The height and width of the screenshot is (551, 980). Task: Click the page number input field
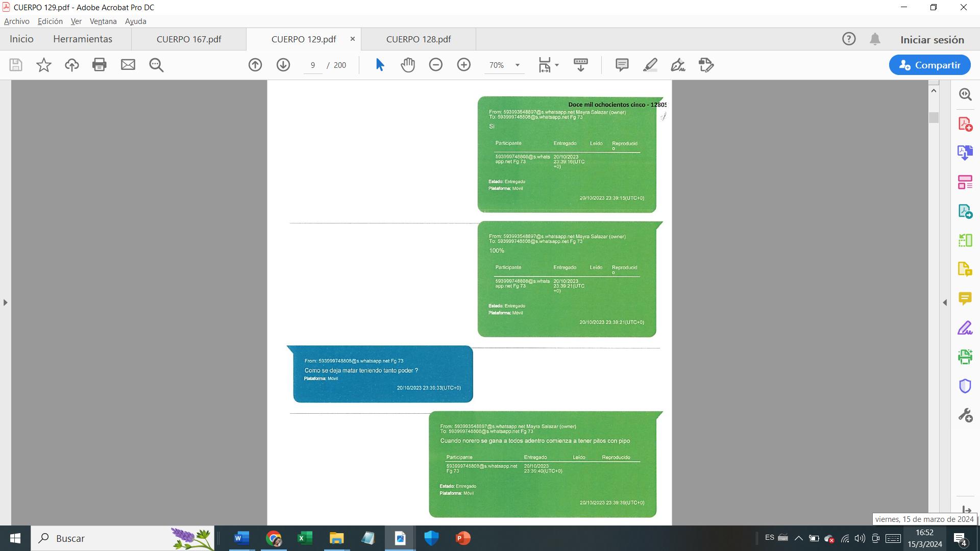click(x=313, y=65)
